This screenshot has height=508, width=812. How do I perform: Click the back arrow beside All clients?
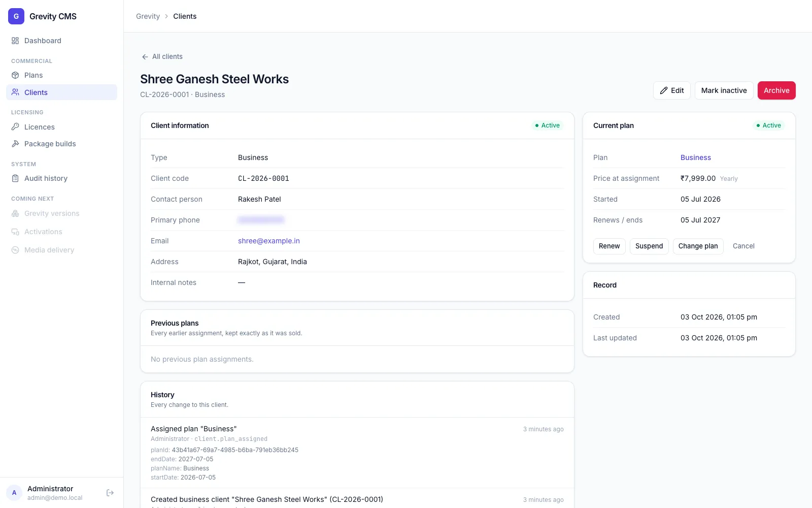click(x=145, y=57)
